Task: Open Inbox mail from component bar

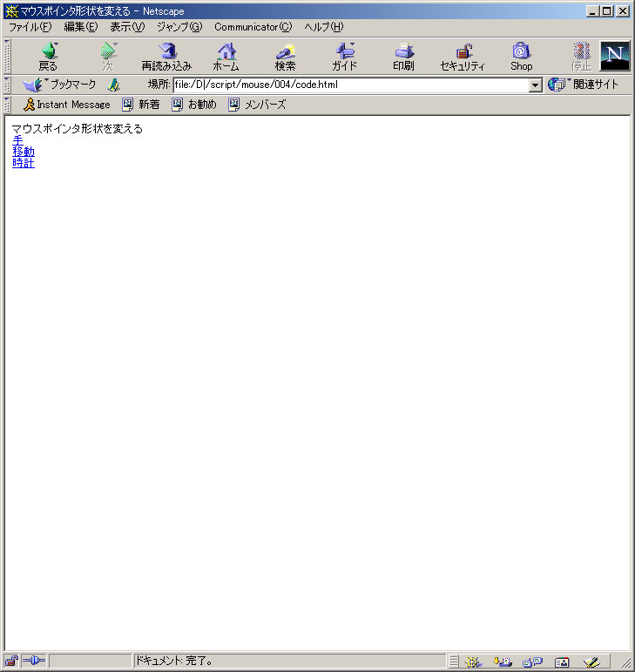Action: point(503,662)
